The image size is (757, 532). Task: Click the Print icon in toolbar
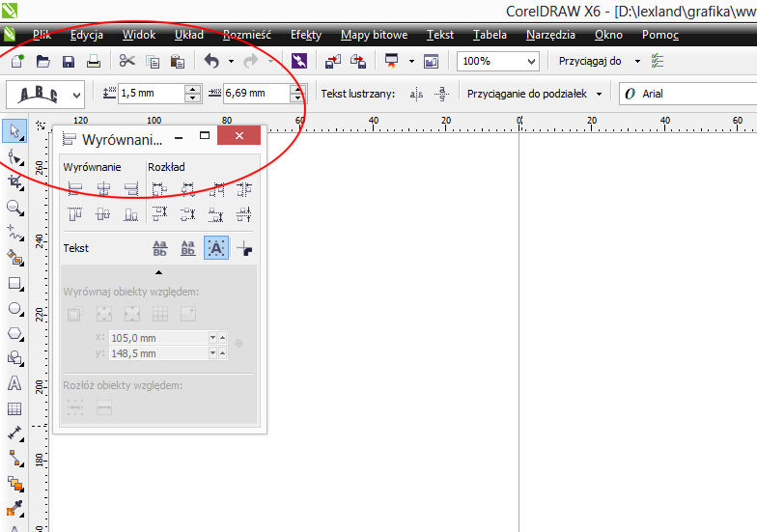94,62
